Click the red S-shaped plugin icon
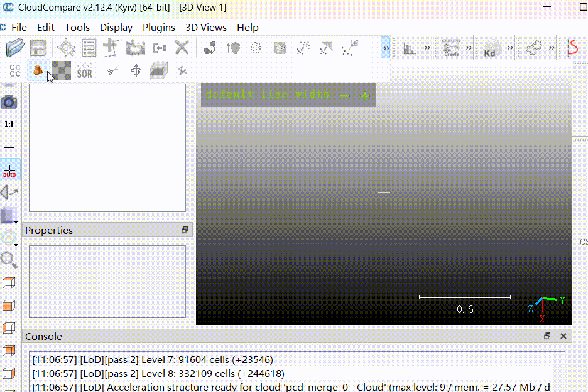The width and height of the screenshot is (588, 392). coord(573,47)
